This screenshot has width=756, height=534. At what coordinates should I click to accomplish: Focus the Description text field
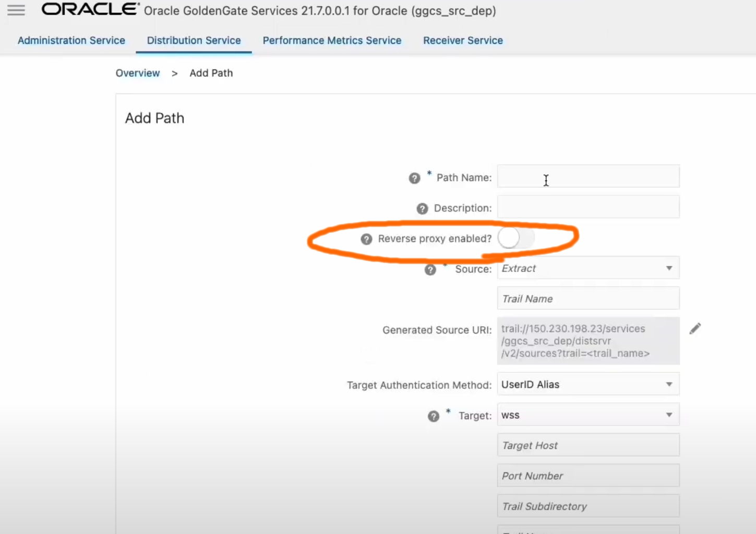[x=588, y=207]
